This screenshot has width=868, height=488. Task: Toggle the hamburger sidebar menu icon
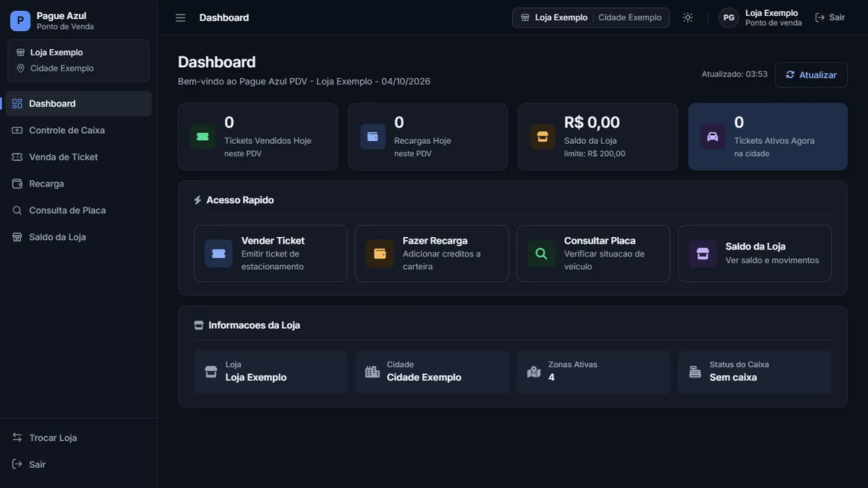[181, 17]
